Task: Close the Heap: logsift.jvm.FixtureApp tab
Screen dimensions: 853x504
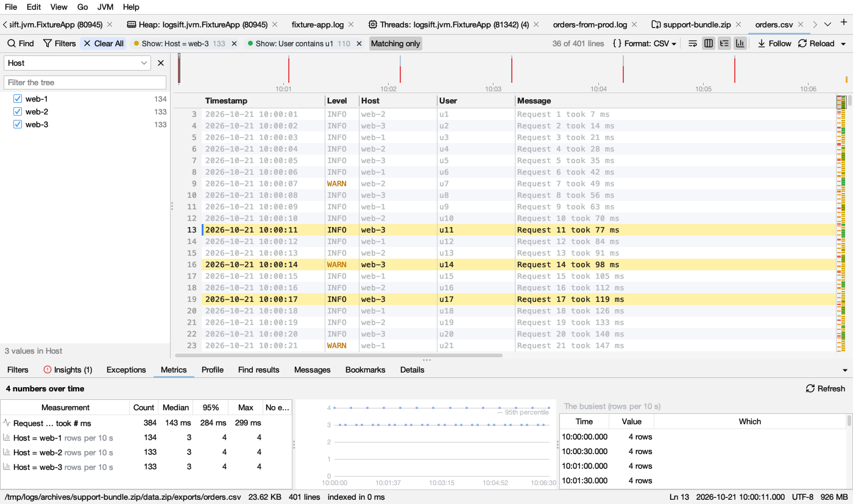Action: pos(275,25)
